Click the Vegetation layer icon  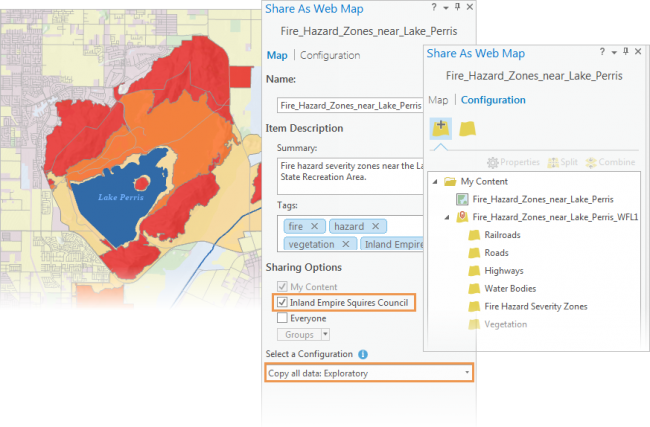pos(474,324)
